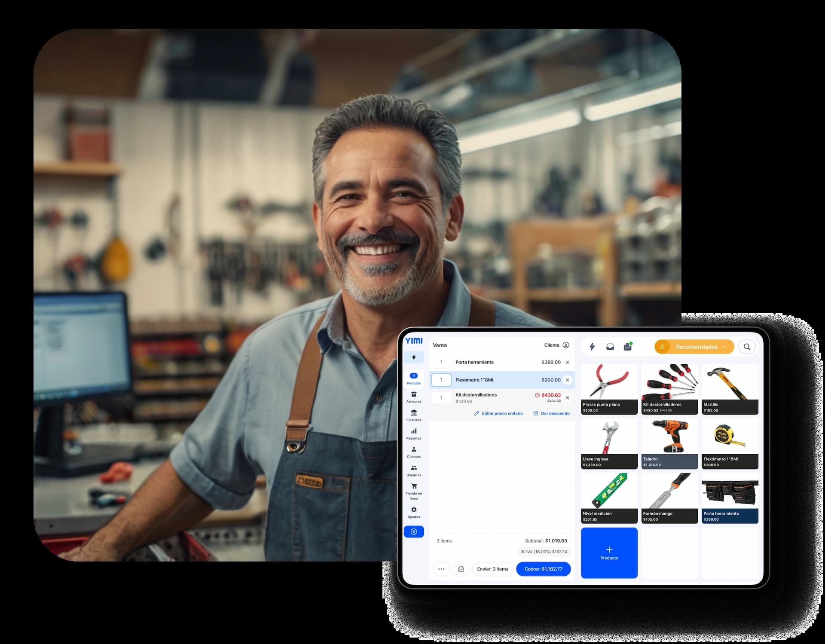The height and width of the screenshot is (644, 825).
Task: Open the register icon with green dot
Action: [628, 346]
